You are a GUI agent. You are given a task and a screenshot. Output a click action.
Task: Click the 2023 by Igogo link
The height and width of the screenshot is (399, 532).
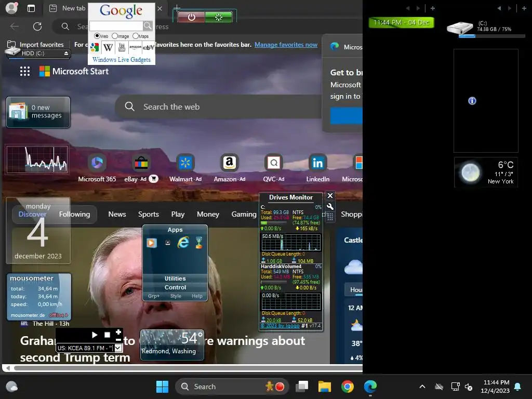point(280,326)
